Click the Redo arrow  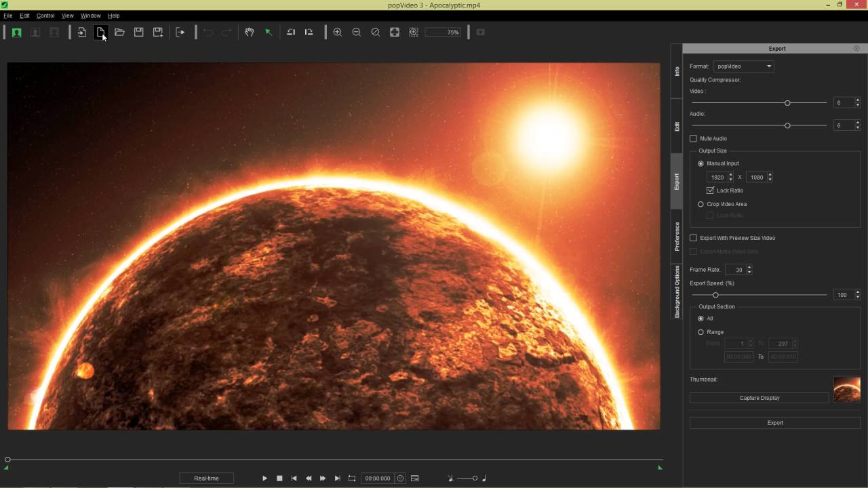(227, 32)
